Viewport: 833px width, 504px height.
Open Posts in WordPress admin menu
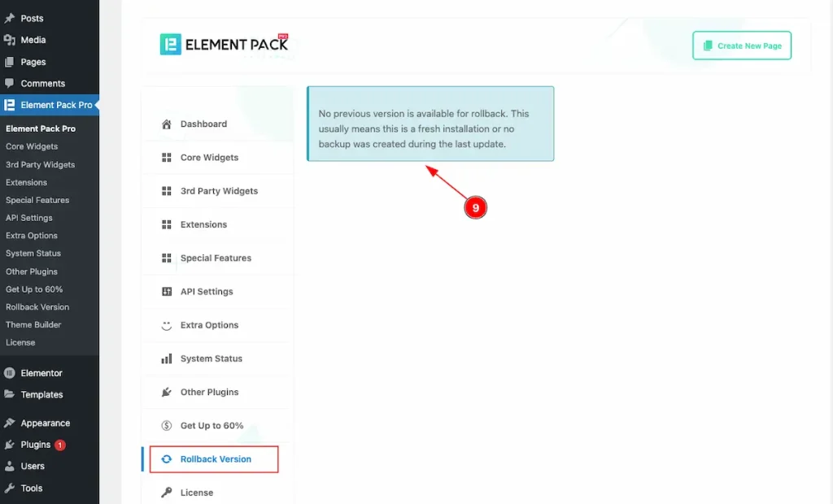[x=32, y=18]
